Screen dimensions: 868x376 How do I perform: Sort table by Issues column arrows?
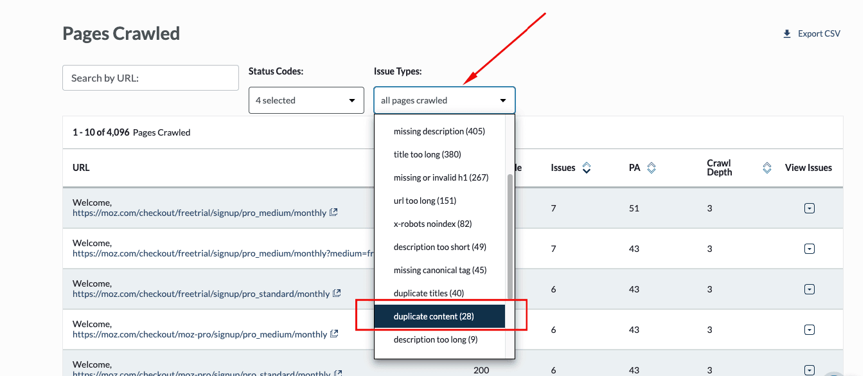(x=586, y=168)
